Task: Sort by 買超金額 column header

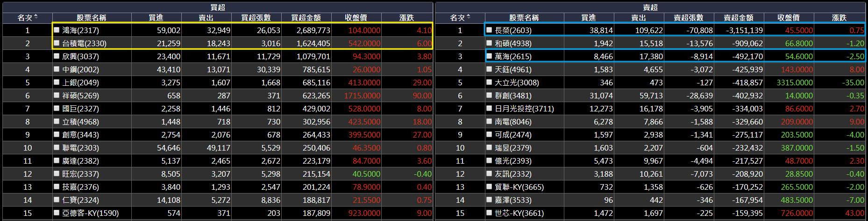Action: click(306, 18)
